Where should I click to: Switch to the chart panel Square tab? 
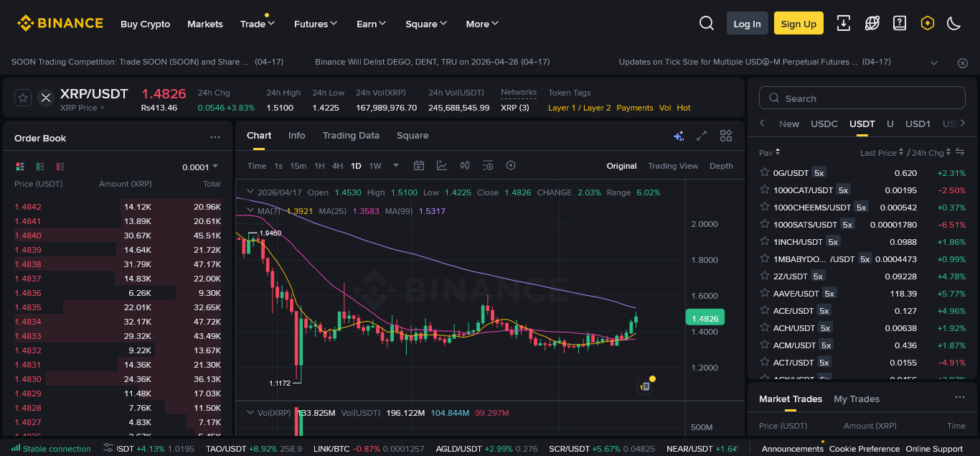pyautogui.click(x=413, y=135)
